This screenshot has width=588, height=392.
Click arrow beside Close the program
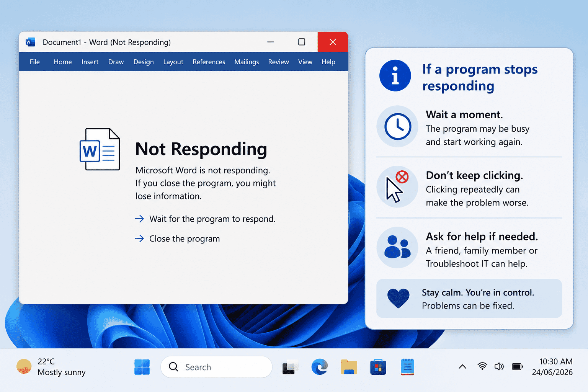(139, 238)
